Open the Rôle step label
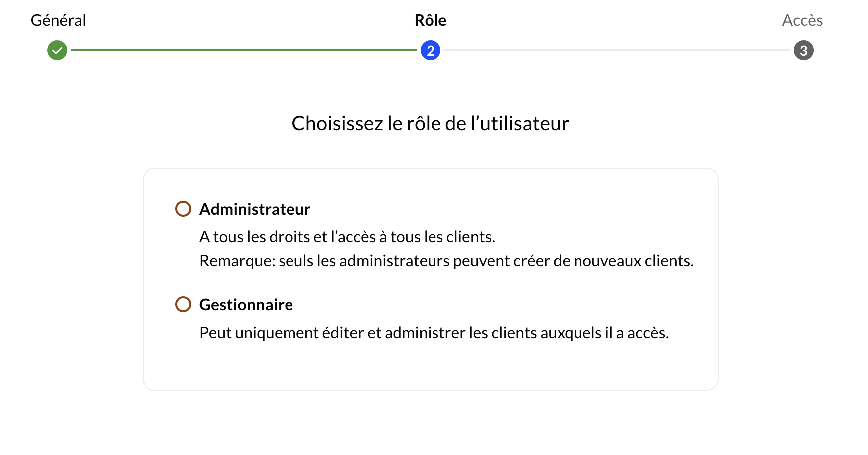This screenshot has width=868, height=455. 431,20
